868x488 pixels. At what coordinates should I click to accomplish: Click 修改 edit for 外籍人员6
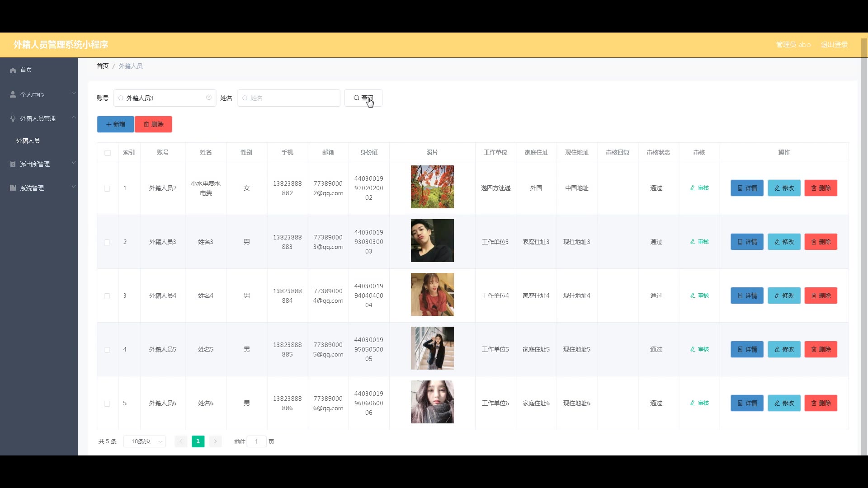(x=784, y=403)
